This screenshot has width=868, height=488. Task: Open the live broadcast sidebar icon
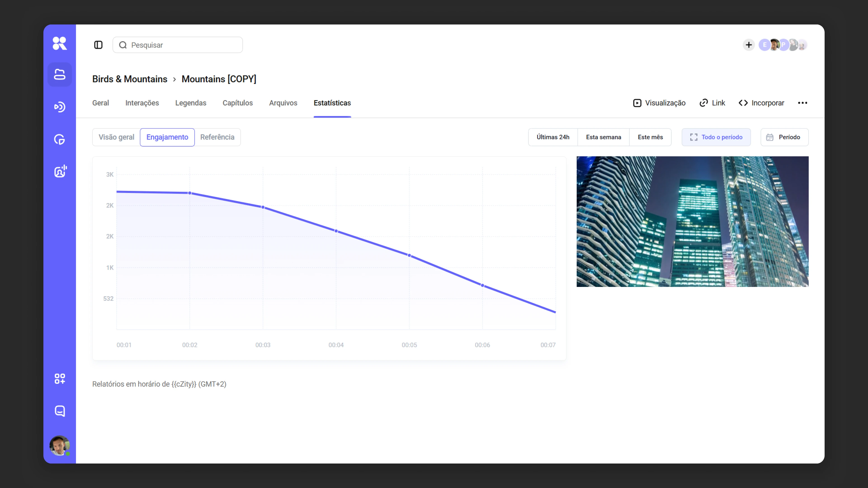pyautogui.click(x=60, y=107)
